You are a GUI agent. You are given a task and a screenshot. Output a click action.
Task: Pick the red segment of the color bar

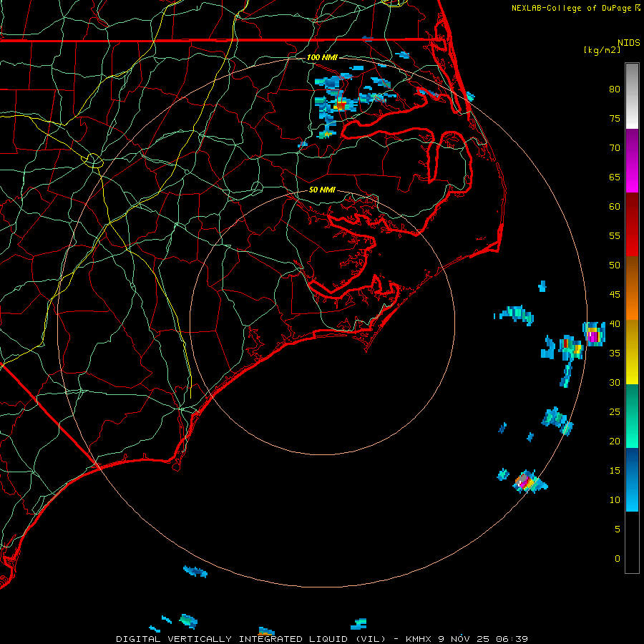coord(632,225)
